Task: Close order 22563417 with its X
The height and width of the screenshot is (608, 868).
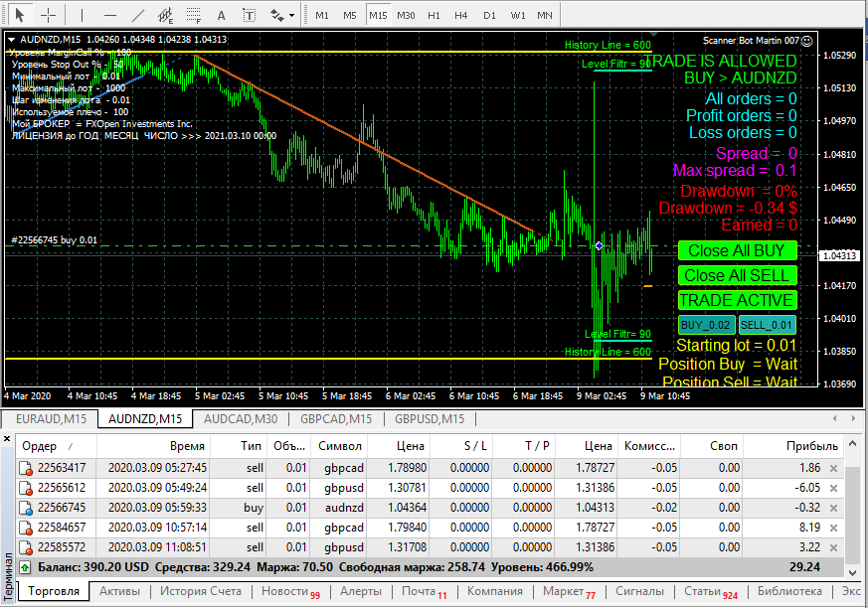Action: 833,468
